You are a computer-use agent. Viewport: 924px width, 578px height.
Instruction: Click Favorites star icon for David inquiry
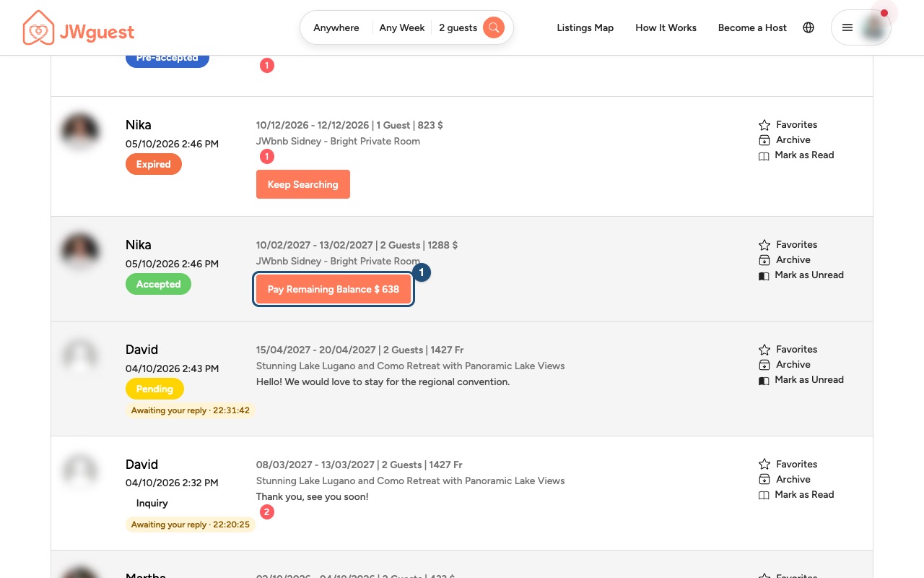(764, 465)
